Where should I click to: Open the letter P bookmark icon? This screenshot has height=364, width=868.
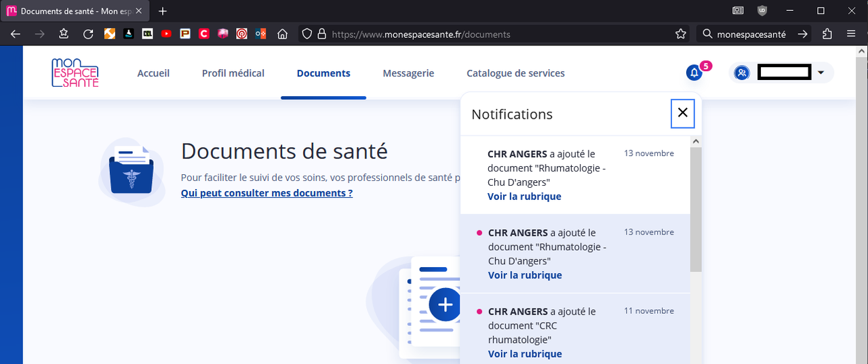[x=185, y=34]
